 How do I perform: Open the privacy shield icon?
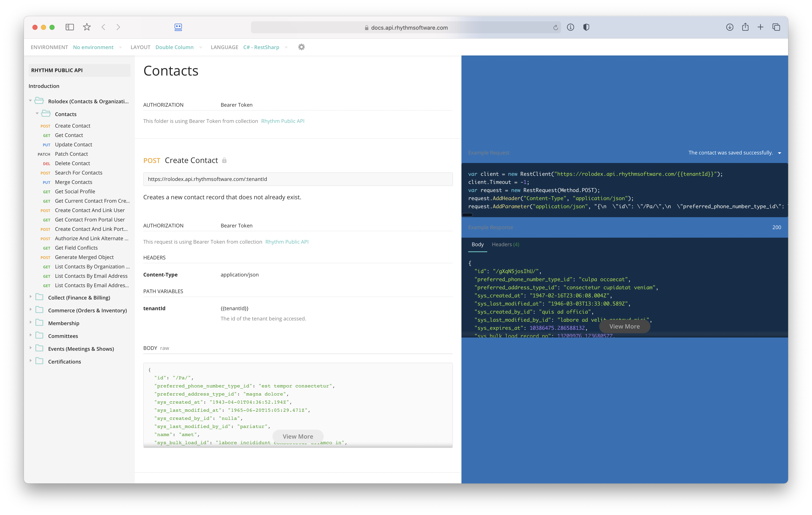[586, 27]
